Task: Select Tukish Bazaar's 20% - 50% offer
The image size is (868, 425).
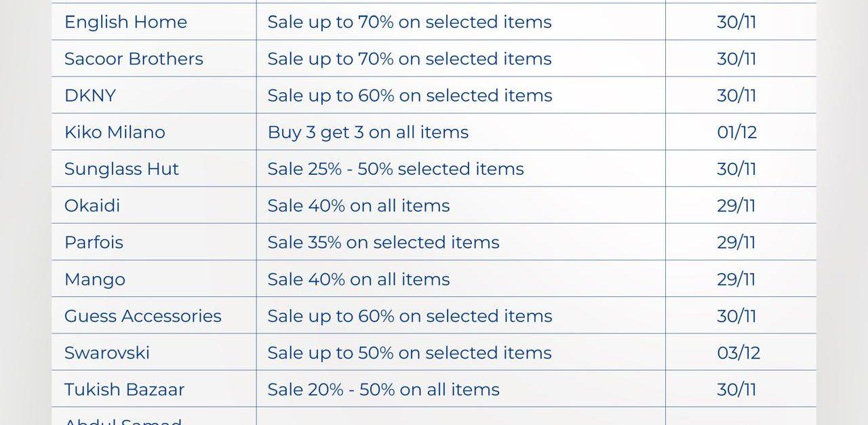Action: 383,389
